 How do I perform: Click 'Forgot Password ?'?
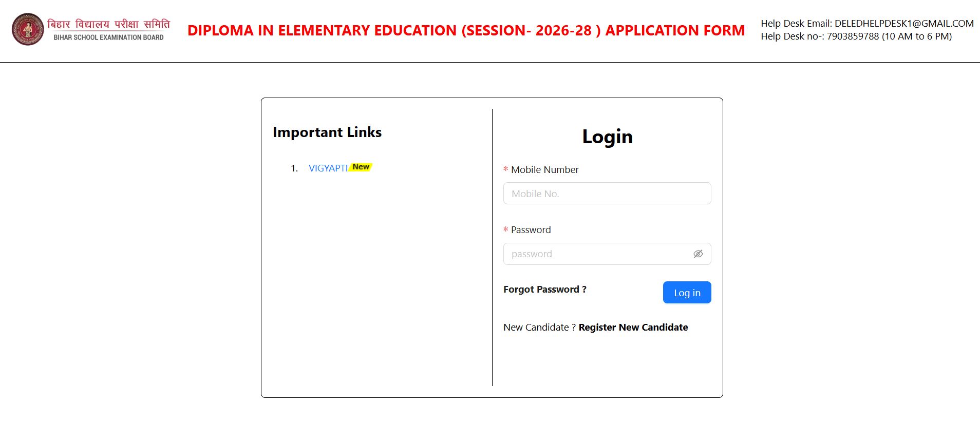pos(545,289)
